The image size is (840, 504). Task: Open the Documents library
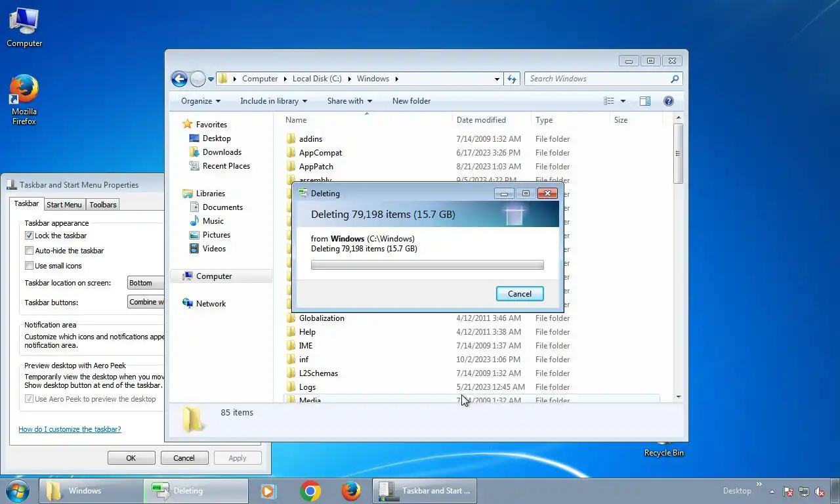tap(222, 207)
